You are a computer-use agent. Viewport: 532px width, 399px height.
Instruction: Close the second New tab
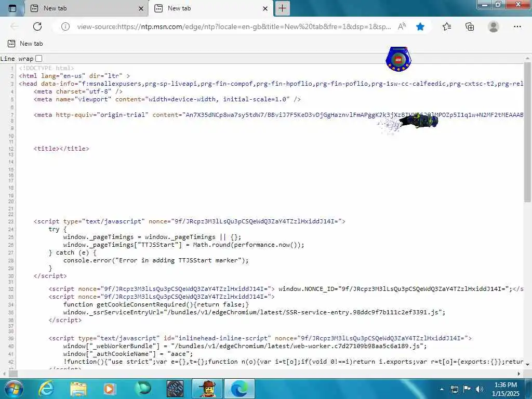tap(265, 8)
